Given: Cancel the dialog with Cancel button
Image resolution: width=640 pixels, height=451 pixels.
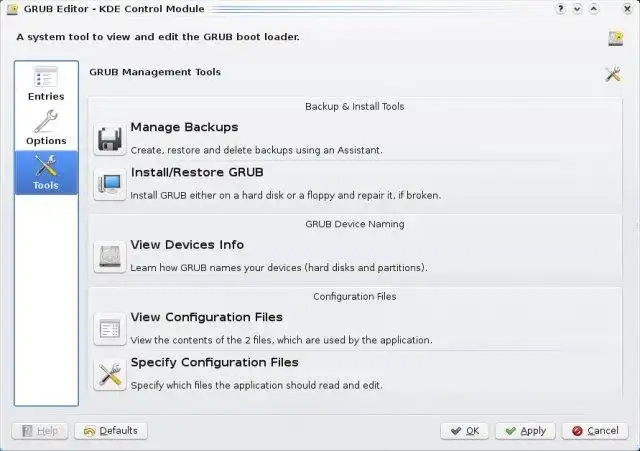Looking at the screenshot, I should pyautogui.click(x=594, y=431).
